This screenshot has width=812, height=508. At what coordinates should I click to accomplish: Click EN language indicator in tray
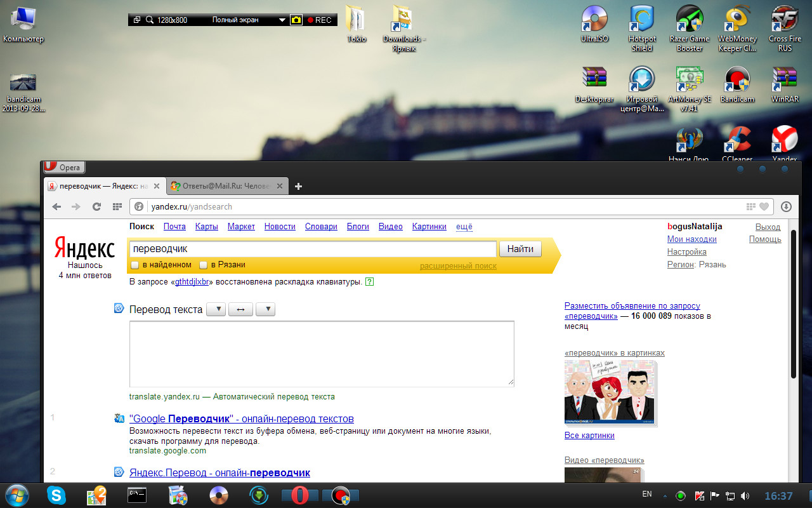647,494
